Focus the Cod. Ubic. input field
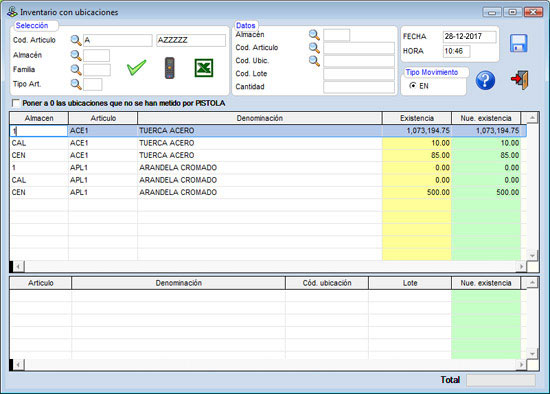 point(359,61)
